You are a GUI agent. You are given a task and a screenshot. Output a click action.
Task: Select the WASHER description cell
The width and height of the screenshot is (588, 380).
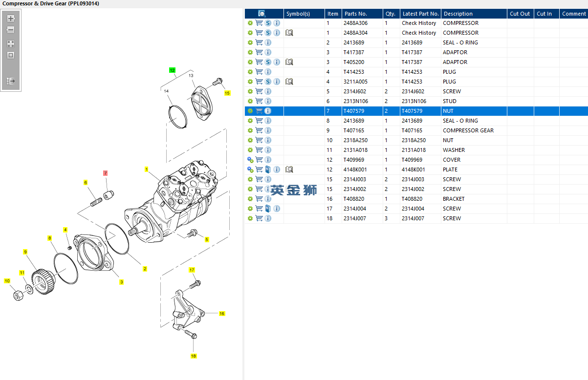click(x=474, y=150)
